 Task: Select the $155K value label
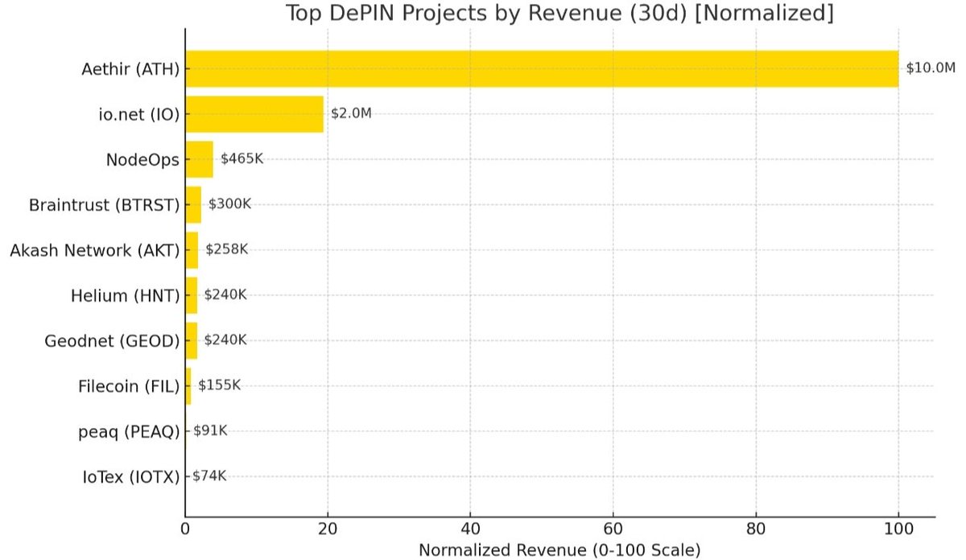point(220,385)
